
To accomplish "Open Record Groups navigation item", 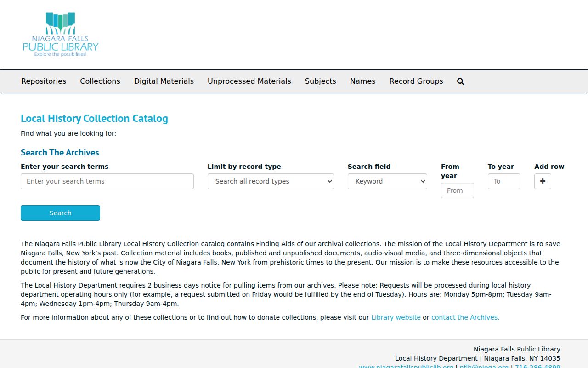I will click(x=416, y=81).
